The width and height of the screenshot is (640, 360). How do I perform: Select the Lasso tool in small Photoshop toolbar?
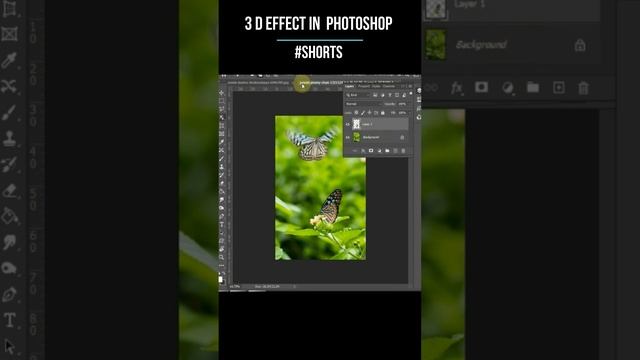[222, 109]
